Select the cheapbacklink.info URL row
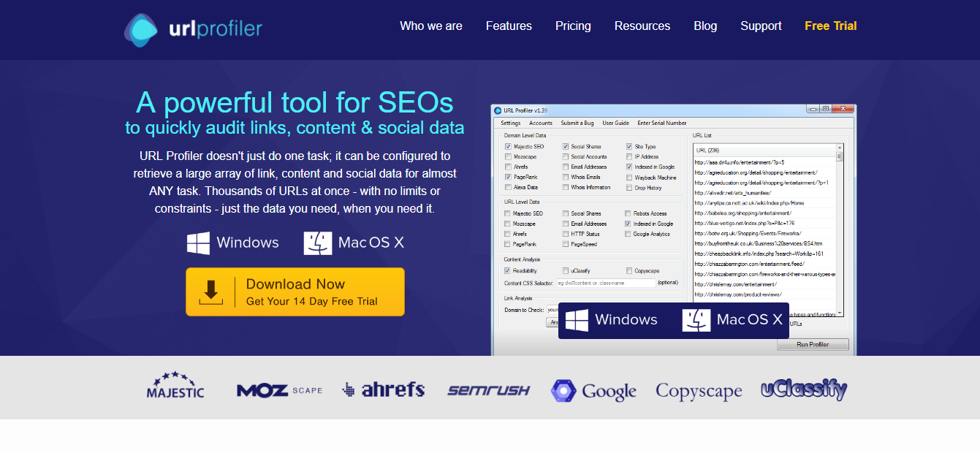The width and height of the screenshot is (980, 453). [x=764, y=254]
